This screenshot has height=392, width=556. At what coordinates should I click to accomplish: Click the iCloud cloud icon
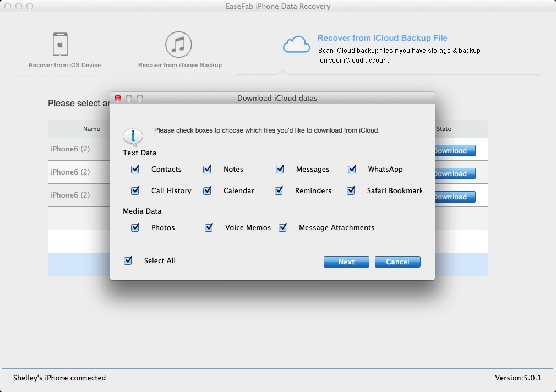(296, 45)
